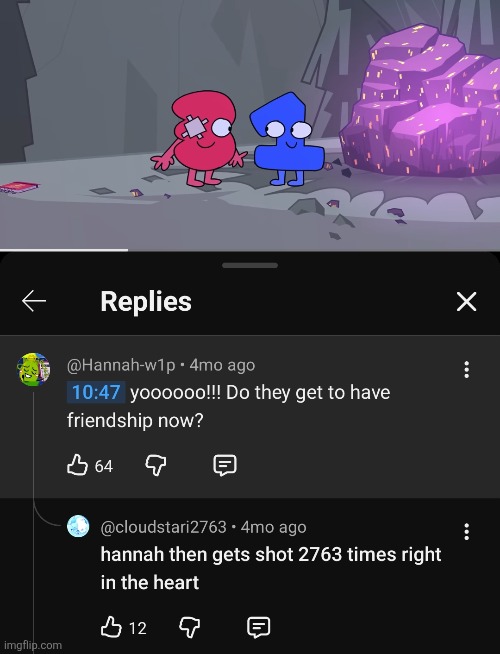Click the video progress bar
This screenshot has width=500, height=654.
point(250,250)
